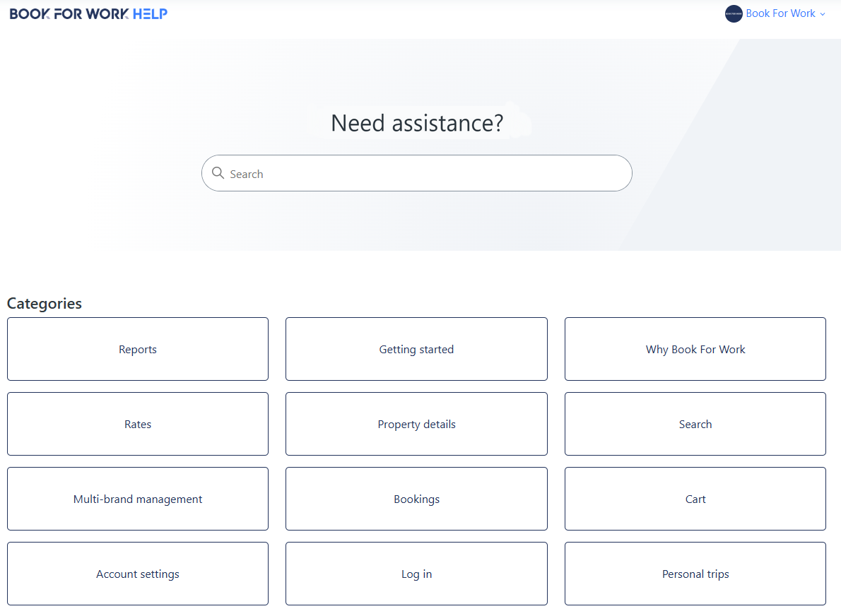This screenshot has height=616, width=841.
Task: Open the Search category card
Action: (x=695, y=424)
